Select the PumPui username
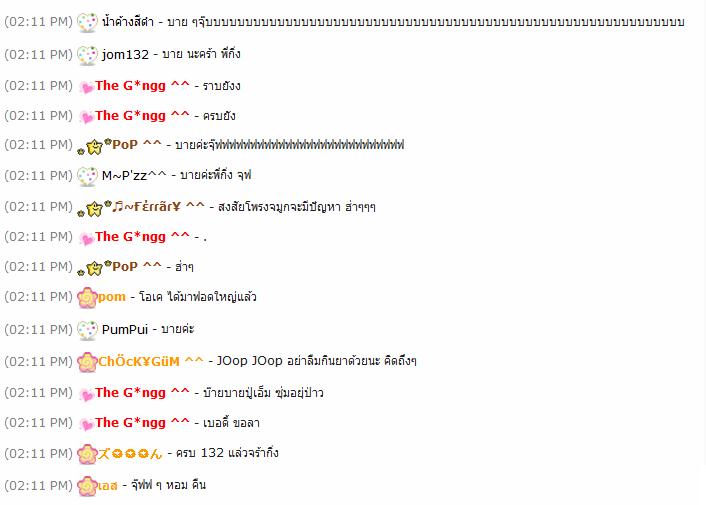The image size is (706, 505). coord(125,329)
